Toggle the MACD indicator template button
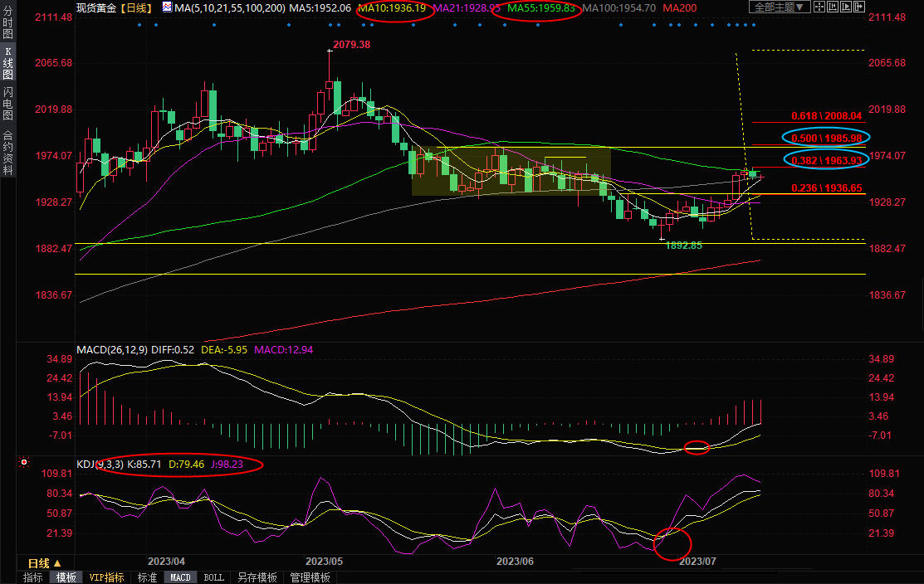 tap(180, 577)
